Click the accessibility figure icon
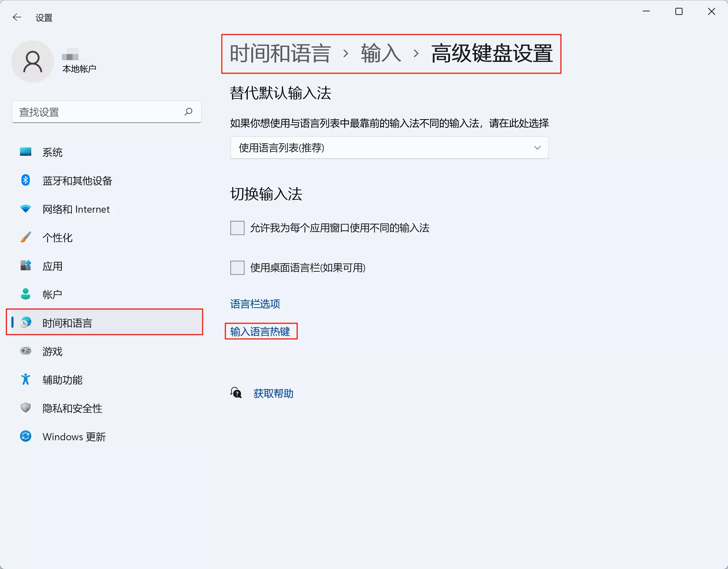This screenshot has width=728, height=569. pyautogui.click(x=26, y=379)
